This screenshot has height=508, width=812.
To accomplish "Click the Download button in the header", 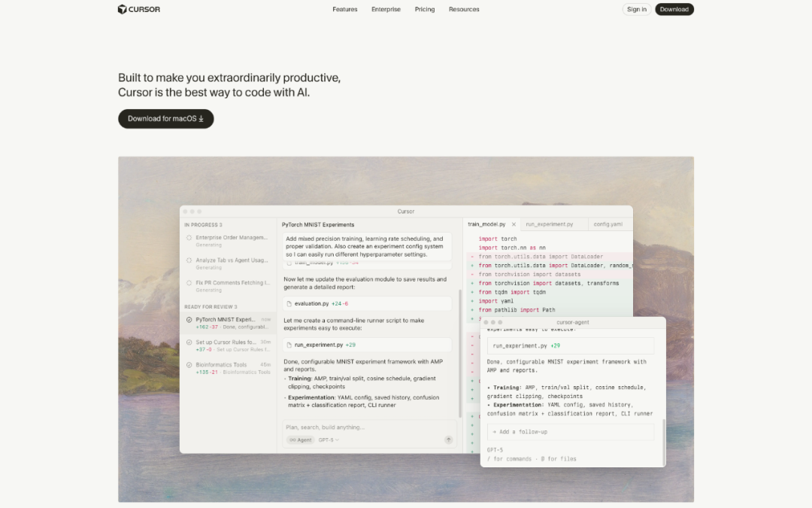I will [674, 9].
